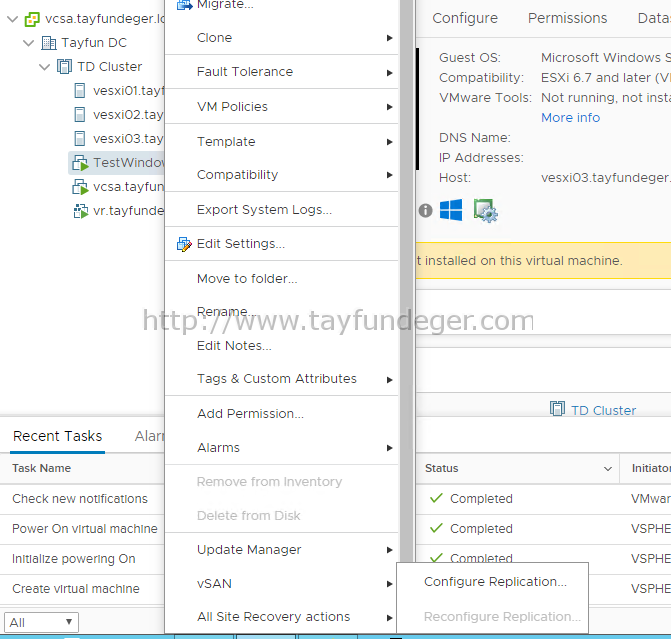Click the Windows logo guest OS icon
Screen dimensions: 671x639
coord(451,210)
